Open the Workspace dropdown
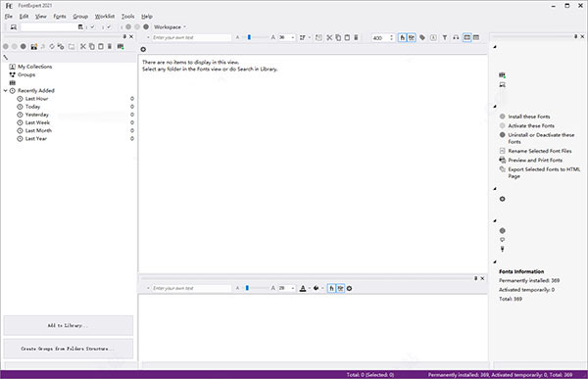The width and height of the screenshot is (588, 379). (x=170, y=27)
